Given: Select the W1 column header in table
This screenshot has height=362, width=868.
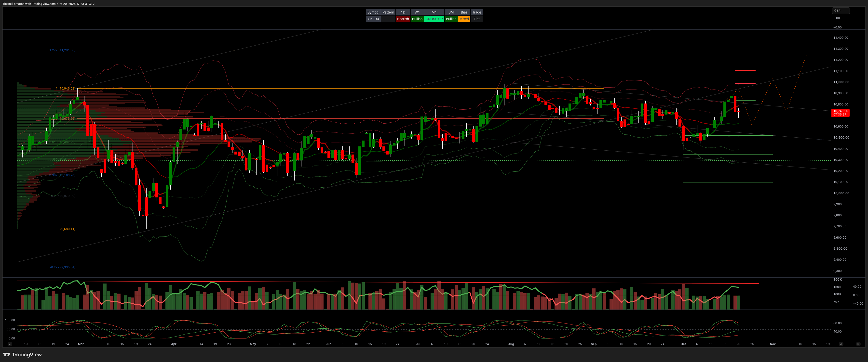Looking at the screenshot, I should point(417,12).
